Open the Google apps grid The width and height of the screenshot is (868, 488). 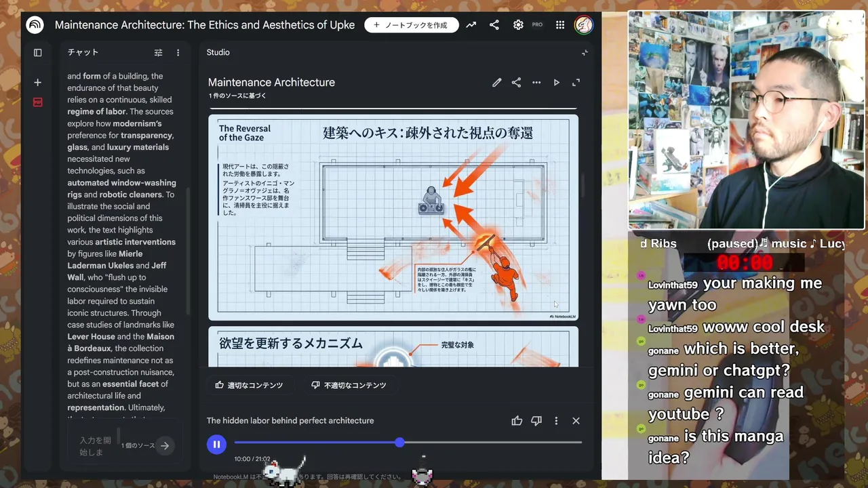click(x=560, y=25)
